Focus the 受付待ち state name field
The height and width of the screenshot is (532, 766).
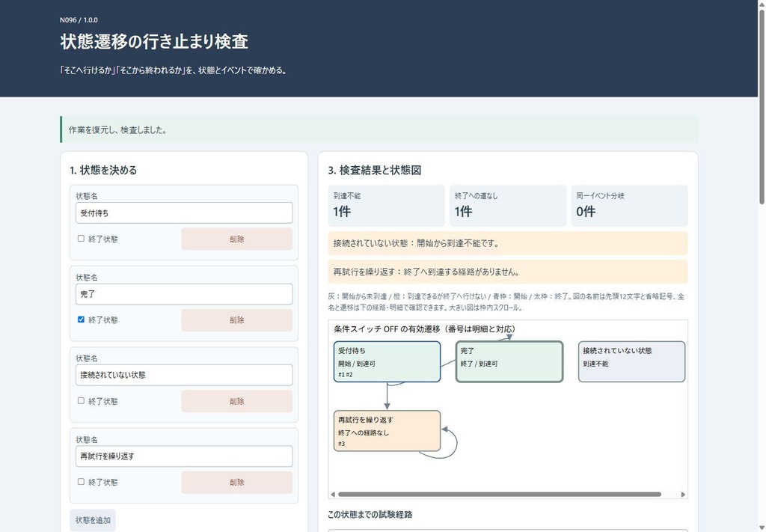tap(184, 213)
